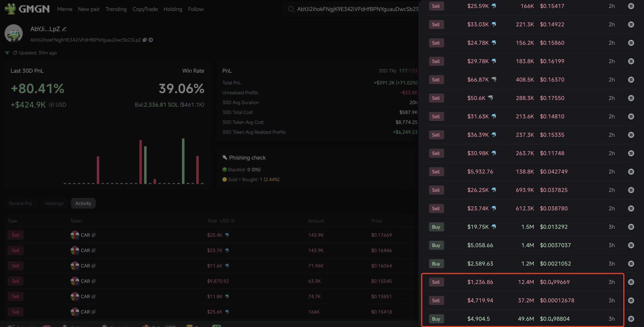This screenshot has width=644, height=327.
Task: Open the Trending menu item
Action: (116, 9)
